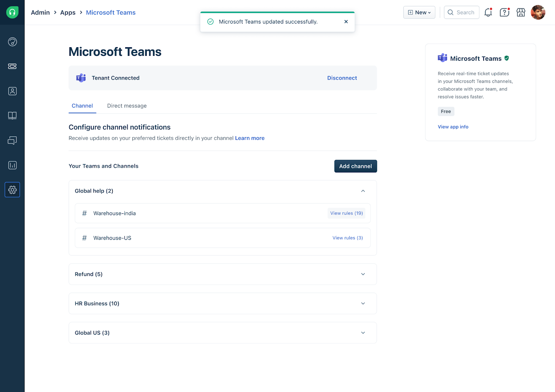This screenshot has height=392, width=555.
Task: Open the dashboard gauge icon in sidebar
Action: [12, 42]
